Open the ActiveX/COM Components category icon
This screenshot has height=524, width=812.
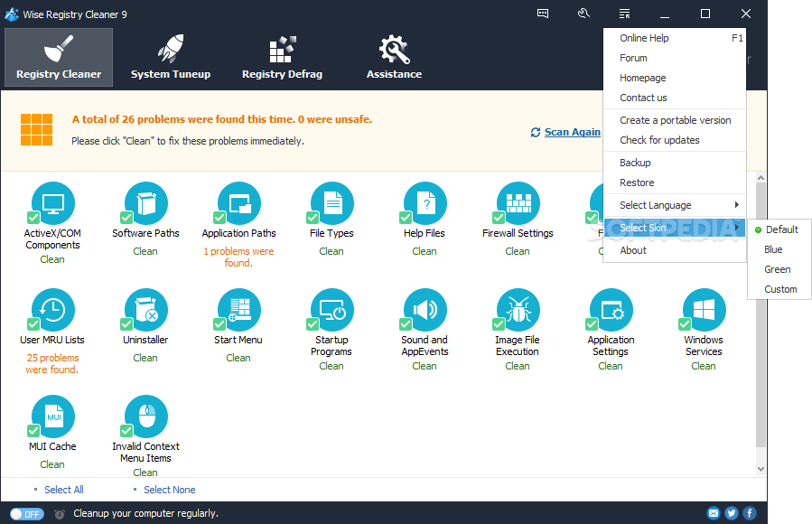pos(52,203)
